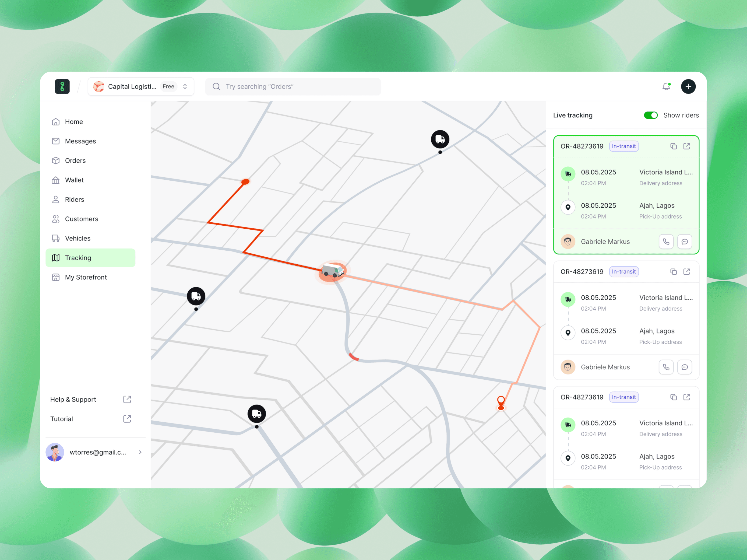The width and height of the screenshot is (747, 560).
Task: Click the green app logo icon
Action: coord(62,86)
